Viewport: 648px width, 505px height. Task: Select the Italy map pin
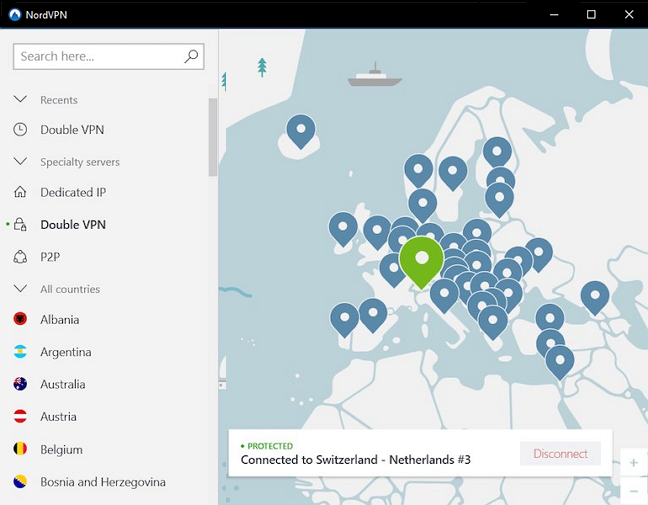444,296
